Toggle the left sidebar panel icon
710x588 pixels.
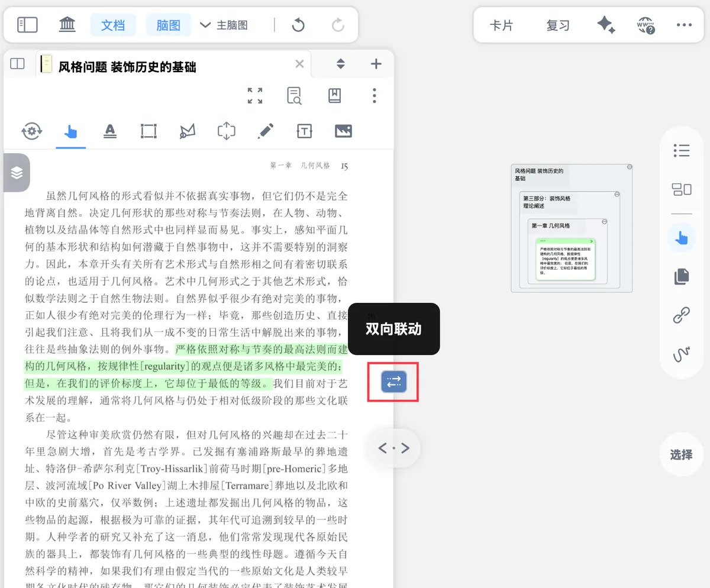(x=27, y=25)
